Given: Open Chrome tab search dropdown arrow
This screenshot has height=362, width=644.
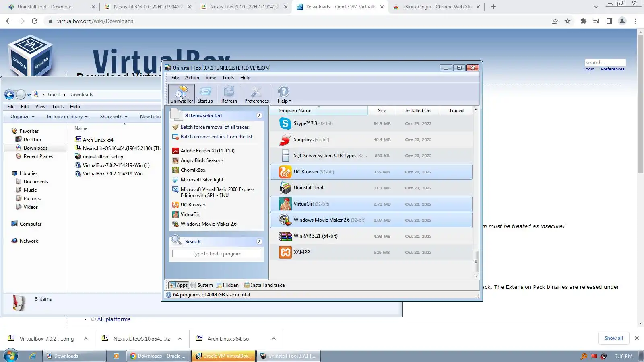Looking at the screenshot, I should 596,7.
